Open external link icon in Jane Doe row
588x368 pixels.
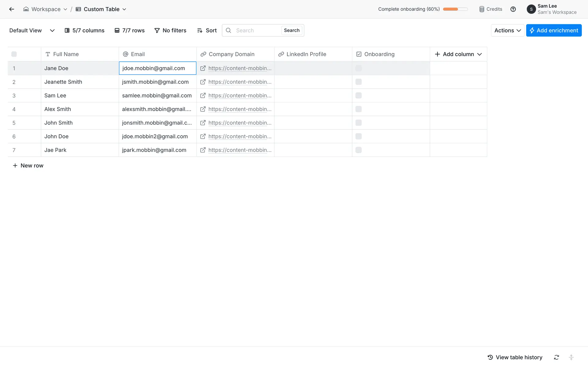pyautogui.click(x=203, y=68)
